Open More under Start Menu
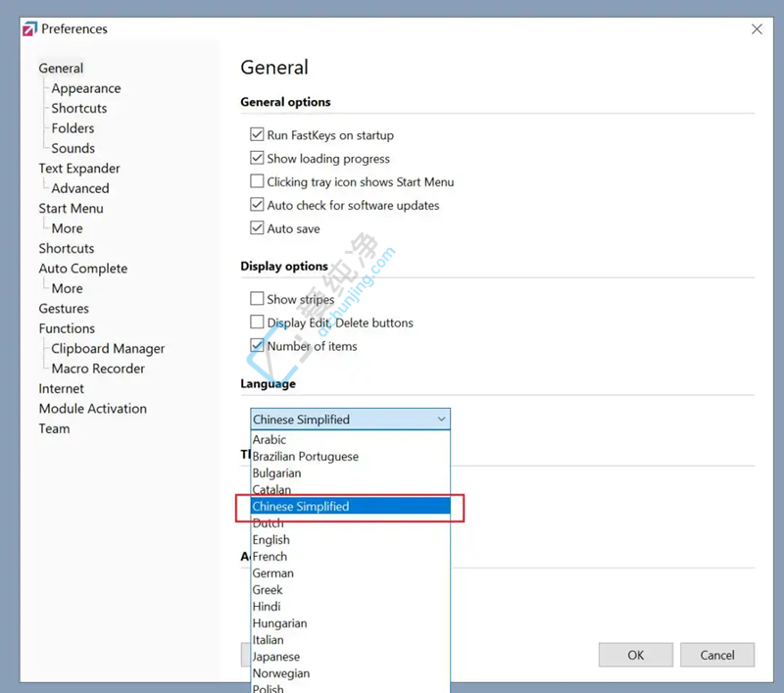 click(x=67, y=228)
